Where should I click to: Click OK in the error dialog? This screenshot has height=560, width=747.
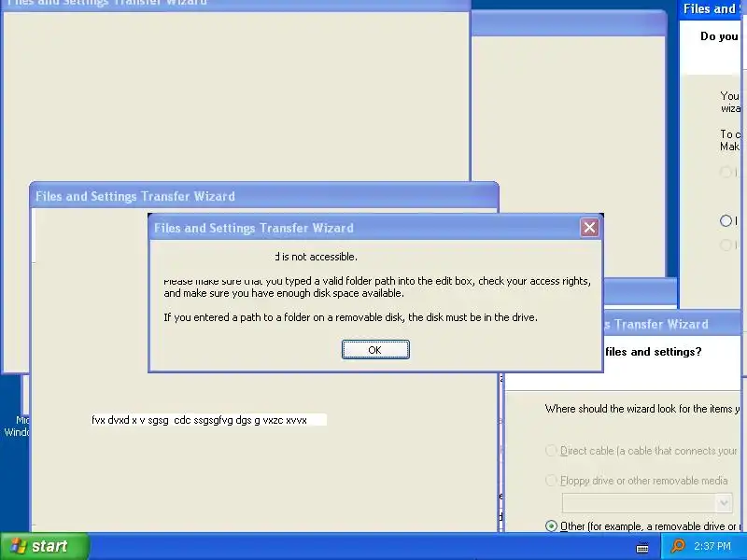pyautogui.click(x=375, y=349)
